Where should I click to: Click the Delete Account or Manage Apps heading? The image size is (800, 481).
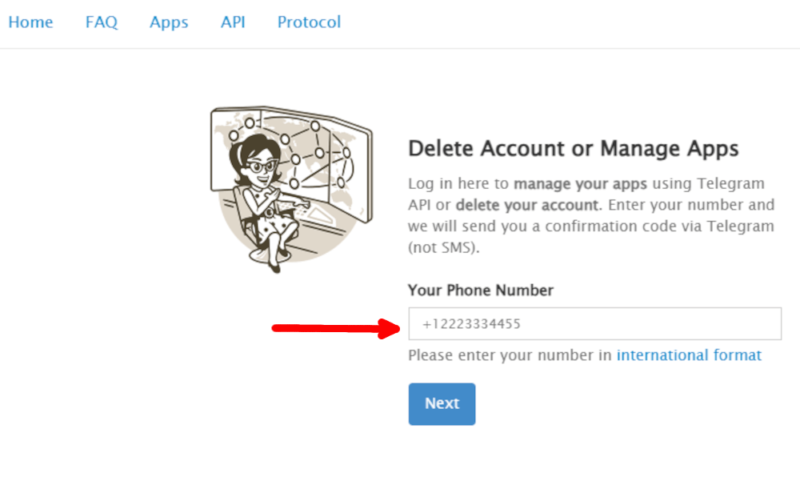(573, 149)
